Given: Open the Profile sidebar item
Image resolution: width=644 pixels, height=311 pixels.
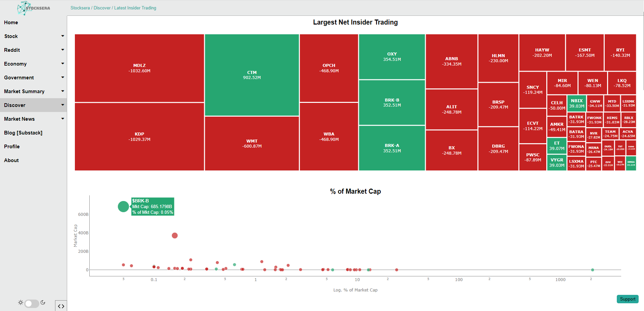Looking at the screenshot, I should coord(33,147).
